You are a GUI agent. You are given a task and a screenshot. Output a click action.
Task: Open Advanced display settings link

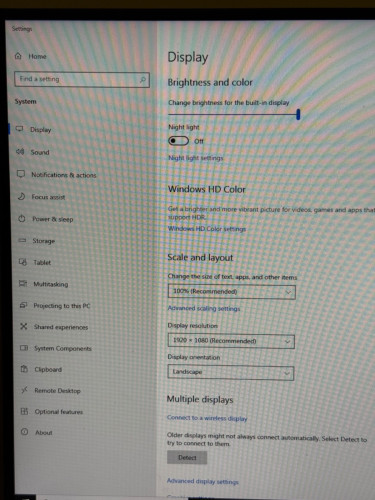(203, 481)
